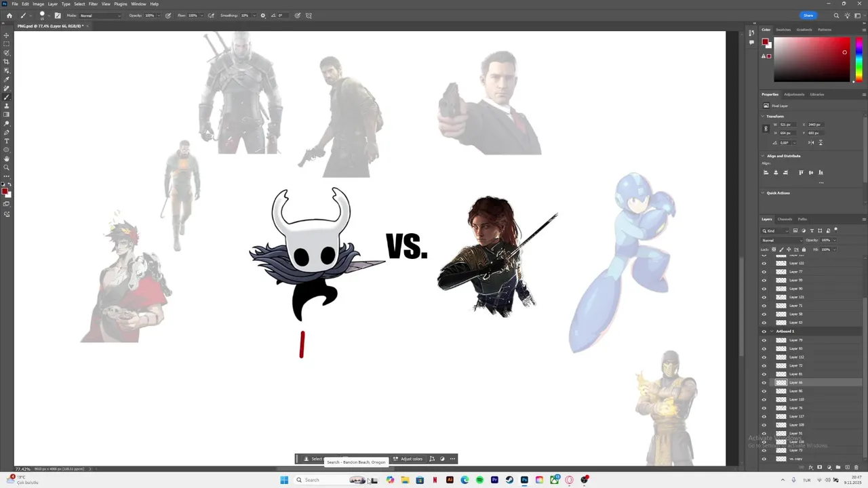Open layer blending mode Normal dropdown

[781, 240]
